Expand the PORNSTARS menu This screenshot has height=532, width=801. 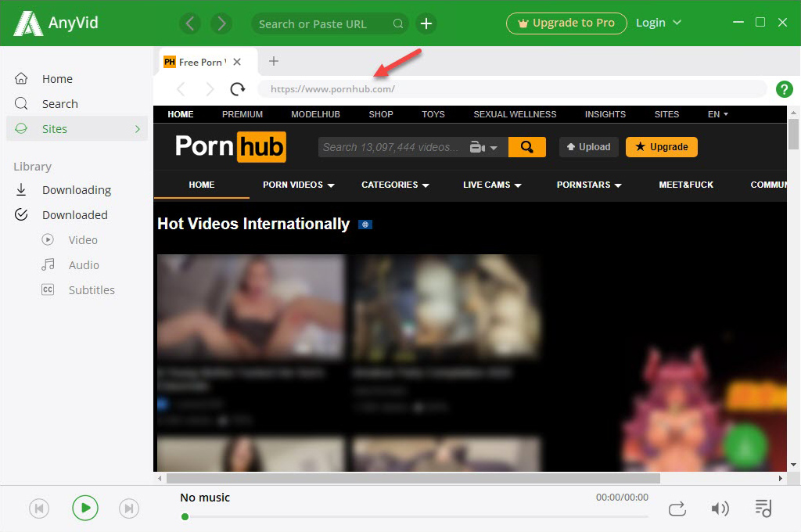pos(589,185)
